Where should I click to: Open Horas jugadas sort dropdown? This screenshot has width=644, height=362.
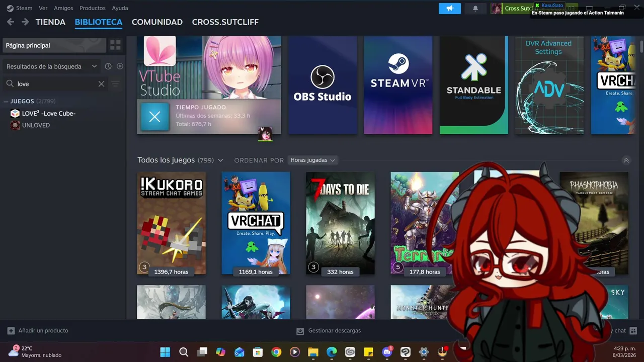click(312, 160)
